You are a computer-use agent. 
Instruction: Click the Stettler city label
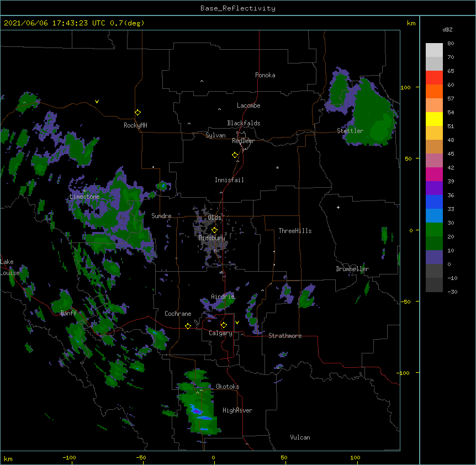[x=350, y=131]
